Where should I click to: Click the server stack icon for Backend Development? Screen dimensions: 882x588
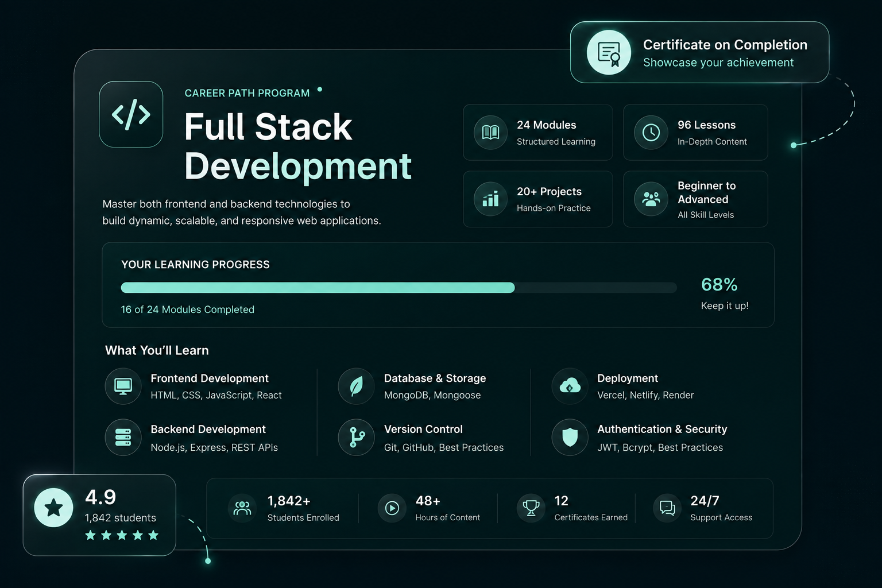pos(123,437)
